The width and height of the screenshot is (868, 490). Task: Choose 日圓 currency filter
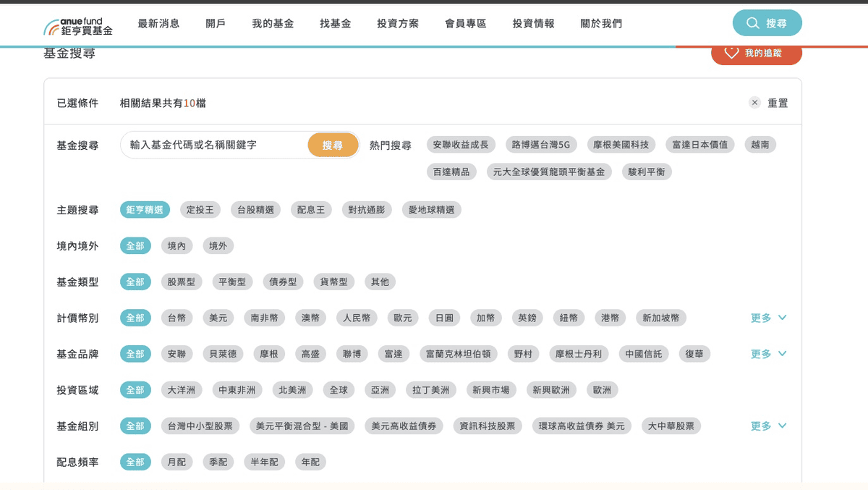[x=444, y=318]
